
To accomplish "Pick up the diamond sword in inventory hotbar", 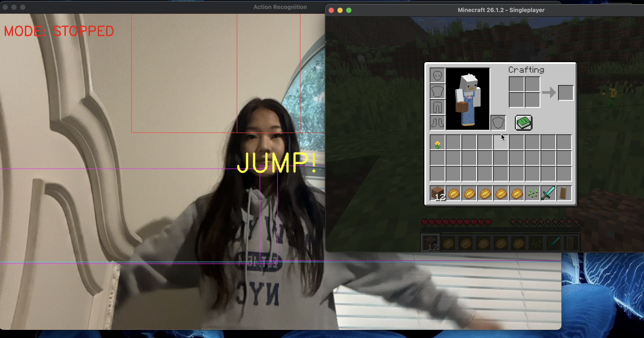I will (x=548, y=193).
